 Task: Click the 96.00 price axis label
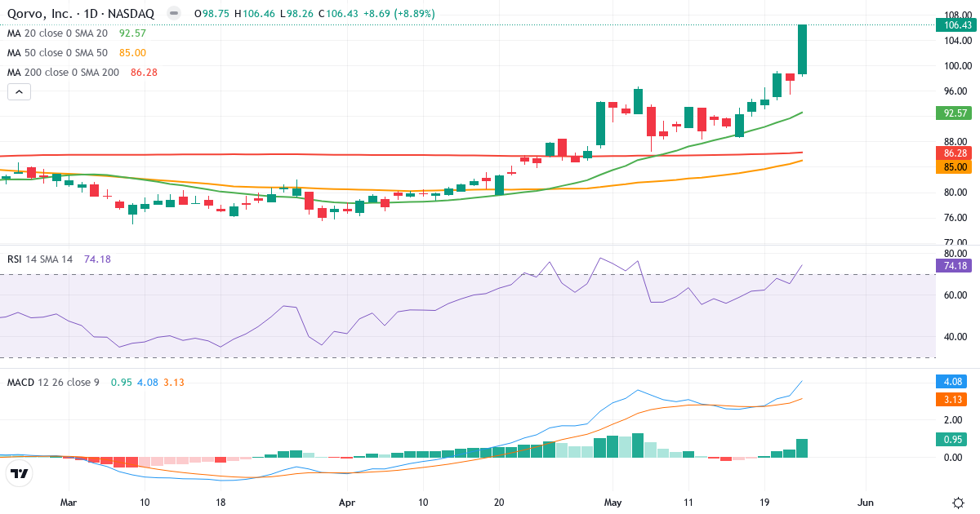[x=956, y=91]
